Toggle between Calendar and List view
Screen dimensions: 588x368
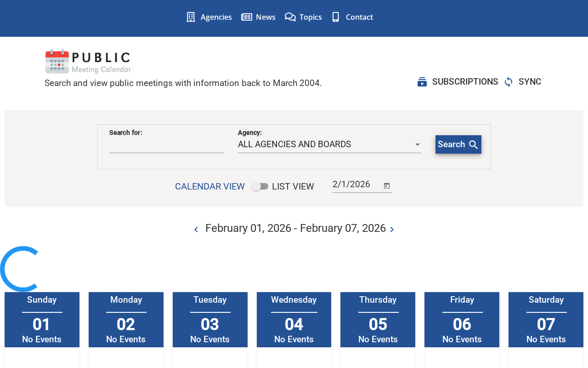point(260,186)
